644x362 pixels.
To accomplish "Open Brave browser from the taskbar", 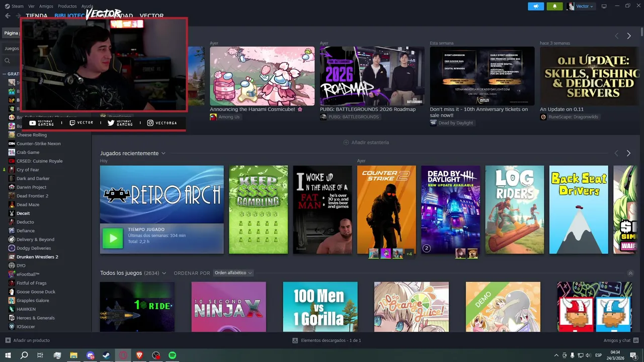I will 139,355.
